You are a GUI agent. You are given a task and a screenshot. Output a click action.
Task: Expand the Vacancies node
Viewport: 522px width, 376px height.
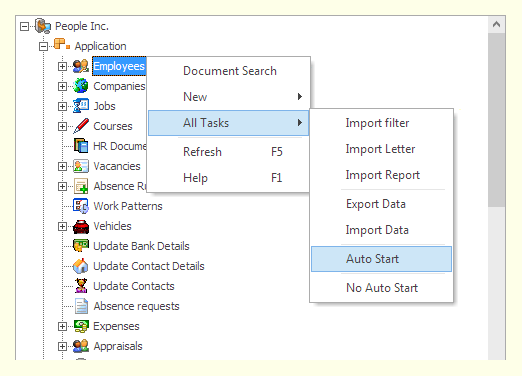(x=62, y=166)
